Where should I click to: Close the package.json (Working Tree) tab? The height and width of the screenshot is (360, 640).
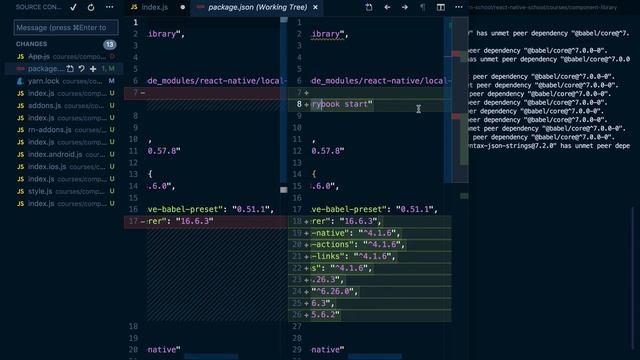316,7
